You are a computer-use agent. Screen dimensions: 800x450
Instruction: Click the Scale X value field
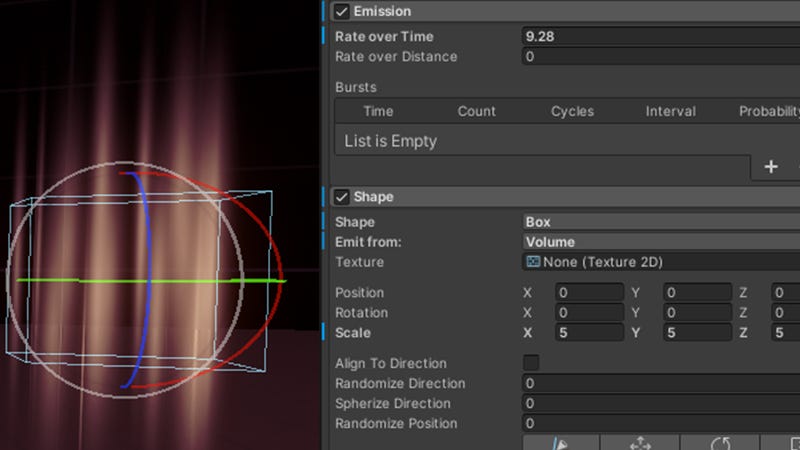coord(590,333)
